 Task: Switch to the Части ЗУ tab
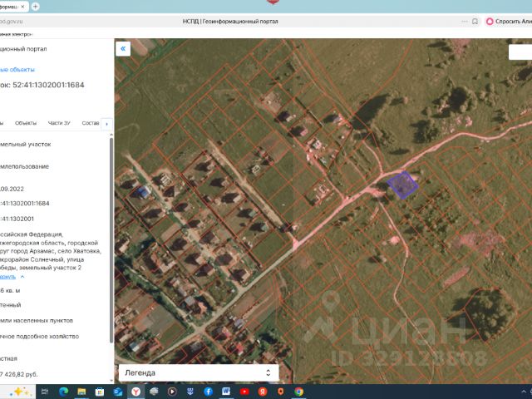[x=59, y=123]
